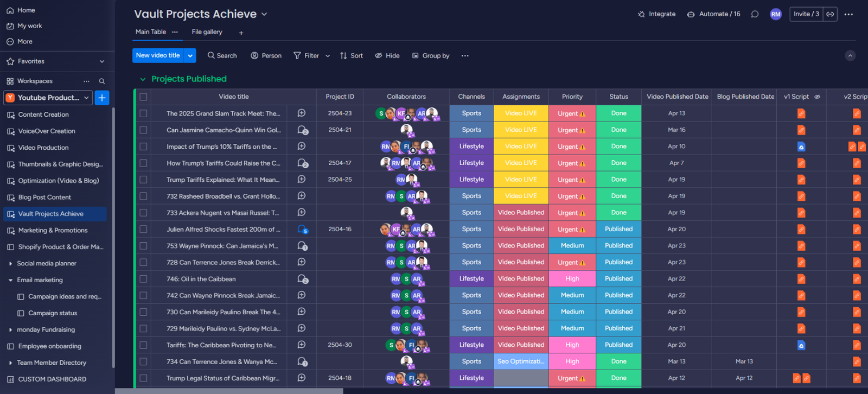Image resolution: width=868 pixels, height=394 pixels.
Task: Expand the Social media planner folder
Action: click(10, 264)
